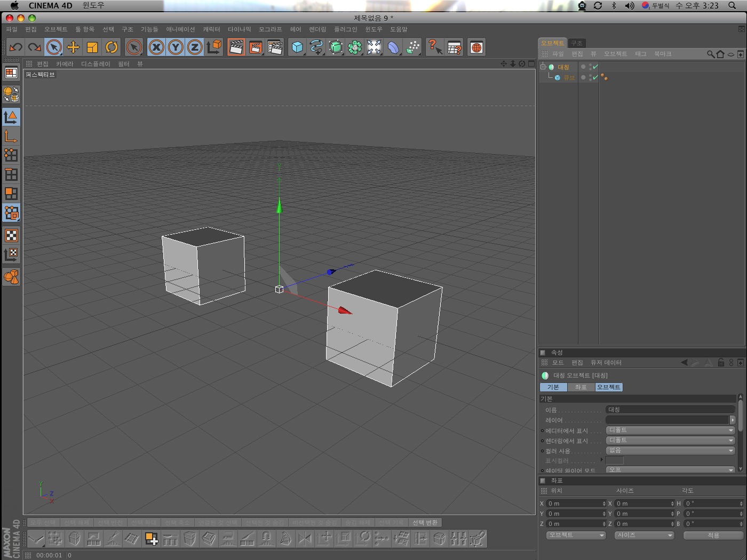747x560 pixels.
Task: Select the live selection arrow tool
Action: pyautogui.click(x=54, y=47)
